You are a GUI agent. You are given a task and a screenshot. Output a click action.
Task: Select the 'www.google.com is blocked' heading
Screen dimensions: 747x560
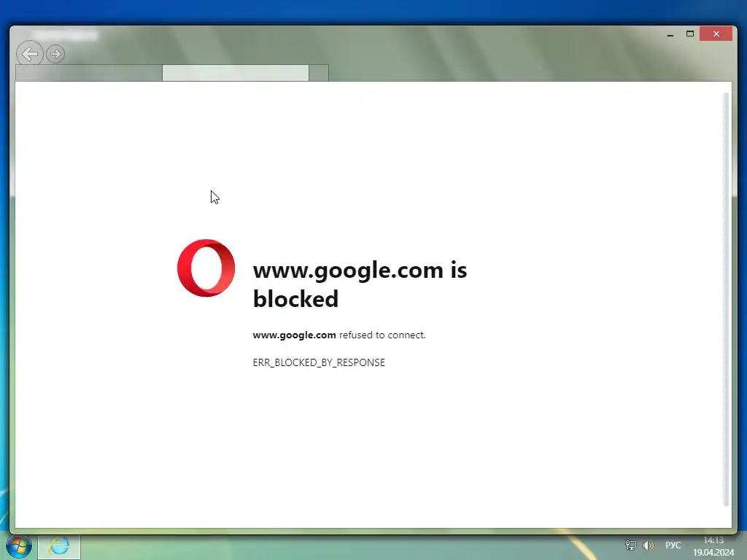pos(360,284)
